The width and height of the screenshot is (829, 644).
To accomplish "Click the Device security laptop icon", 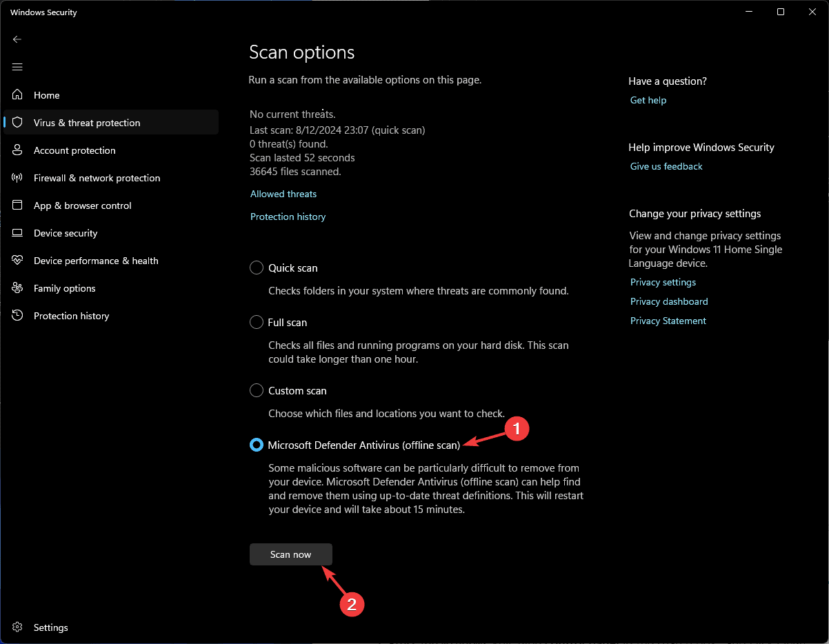I will pos(18,233).
